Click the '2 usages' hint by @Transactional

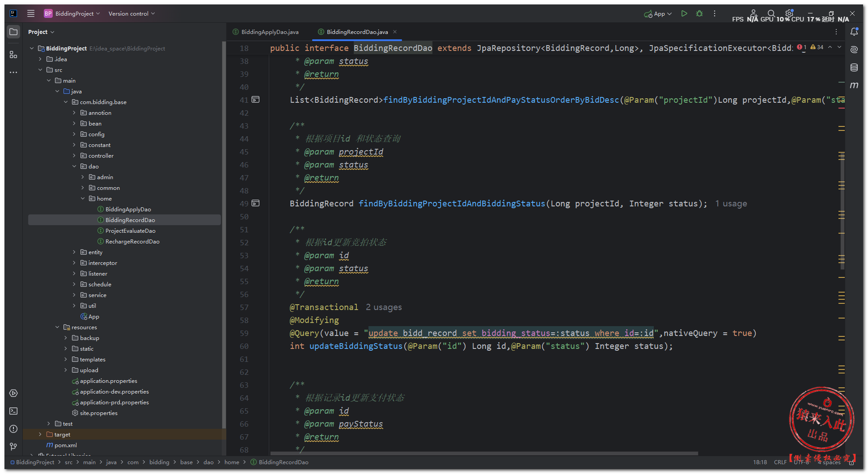(384, 307)
